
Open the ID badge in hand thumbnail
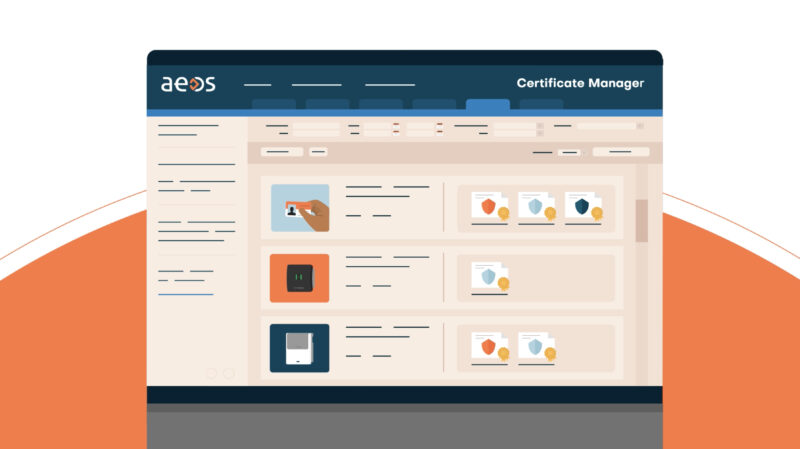pyautogui.click(x=300, y=208)
